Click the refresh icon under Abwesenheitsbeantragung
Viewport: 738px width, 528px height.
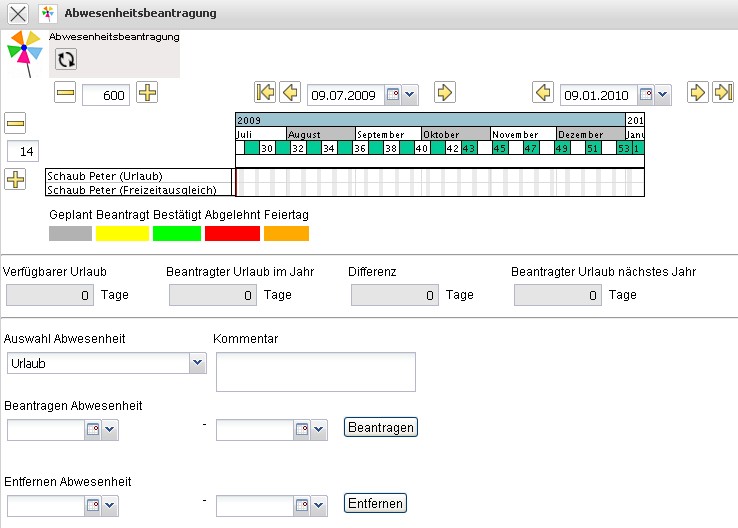[x=66, y=61]
